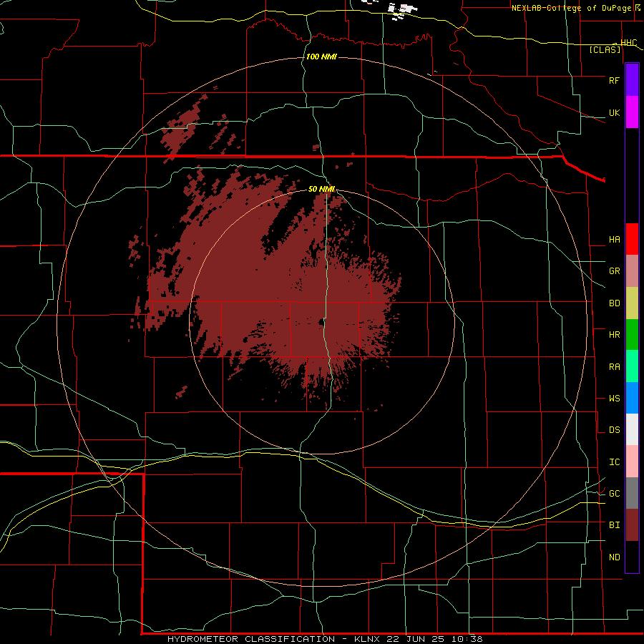
Task: Click the HYDROMETEOR CLASSIFICATION title text
Action: [x=251, y=639]
